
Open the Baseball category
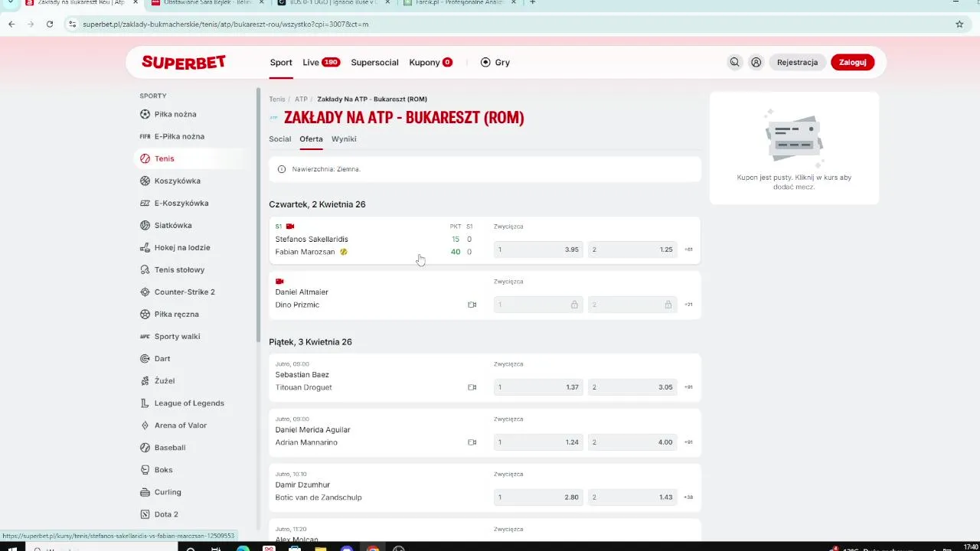point(163,448)
